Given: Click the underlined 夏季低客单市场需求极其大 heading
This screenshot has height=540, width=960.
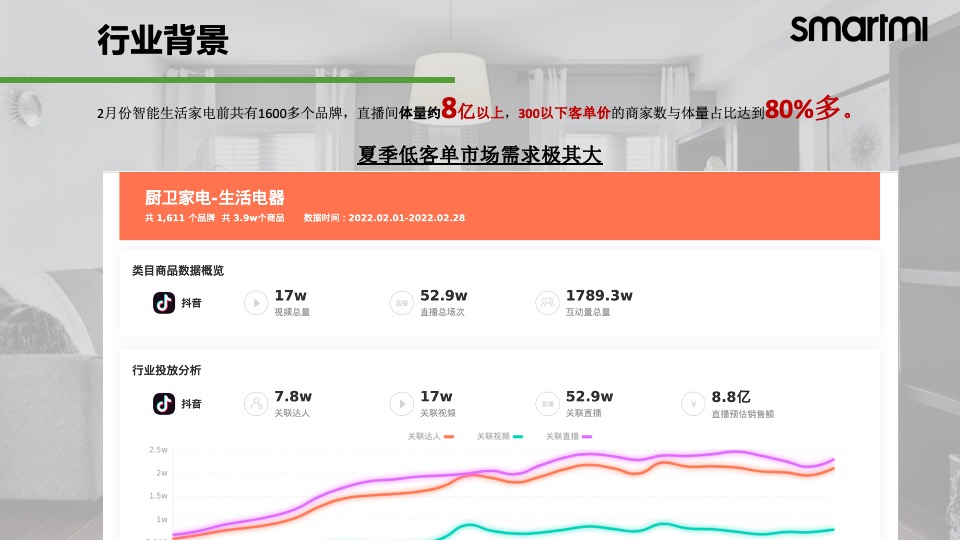Looking at the screenshot, I should 480,155.
